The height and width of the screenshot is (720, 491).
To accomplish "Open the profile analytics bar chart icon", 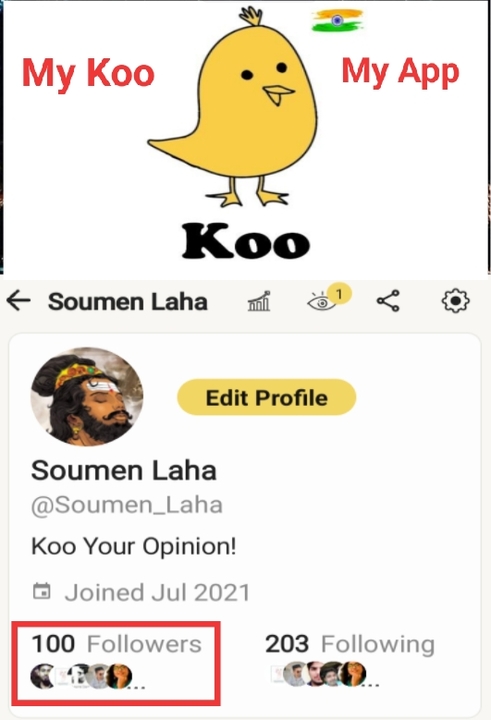I will pyautogui.click(x=259, y=302).
